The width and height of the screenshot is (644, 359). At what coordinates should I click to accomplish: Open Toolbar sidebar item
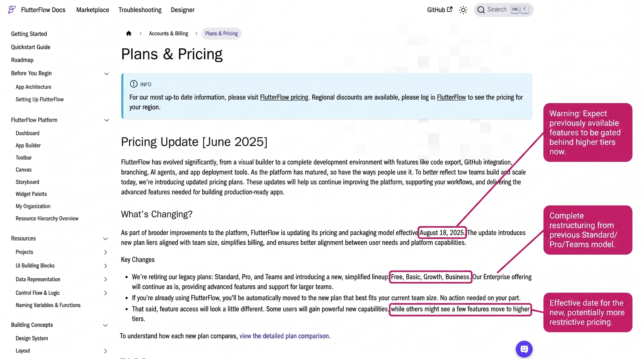pos(23,158)
